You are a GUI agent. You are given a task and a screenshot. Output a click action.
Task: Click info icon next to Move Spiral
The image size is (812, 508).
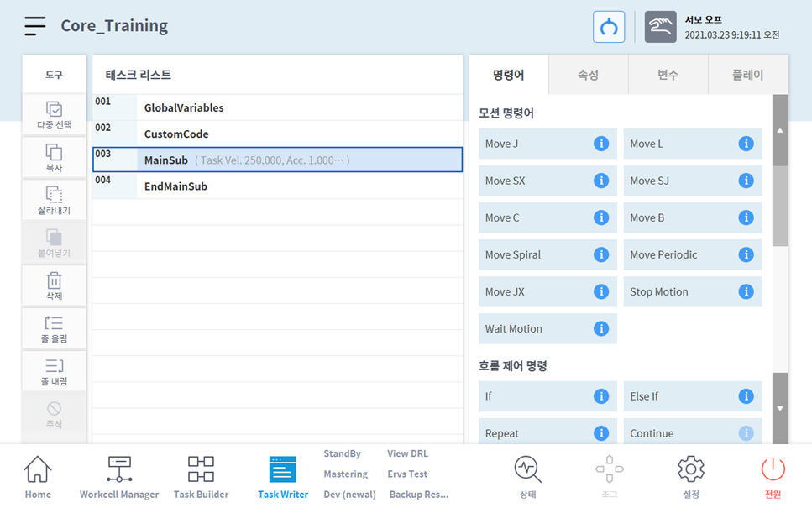tap(600, 254)
